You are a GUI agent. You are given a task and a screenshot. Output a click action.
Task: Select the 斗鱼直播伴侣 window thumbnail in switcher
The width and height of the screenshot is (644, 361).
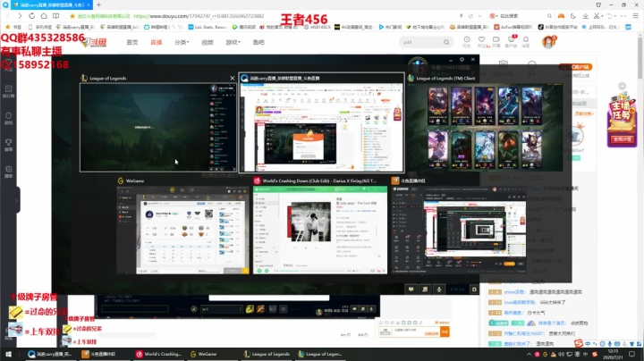coord(459,230)
